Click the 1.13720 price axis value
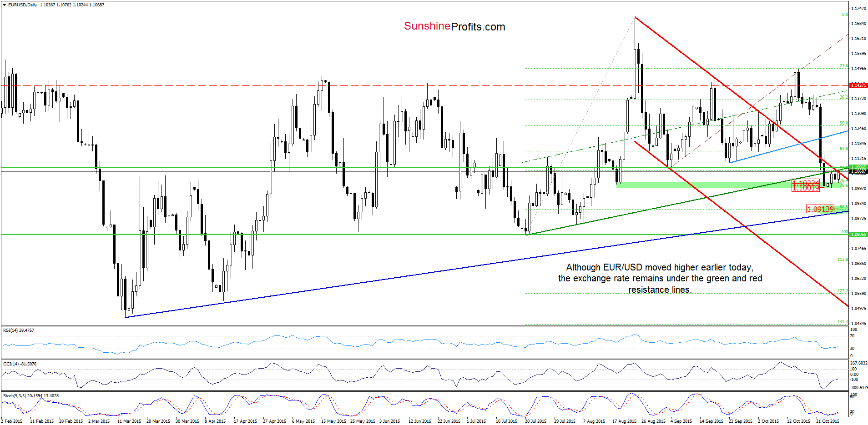 [858, 99]
